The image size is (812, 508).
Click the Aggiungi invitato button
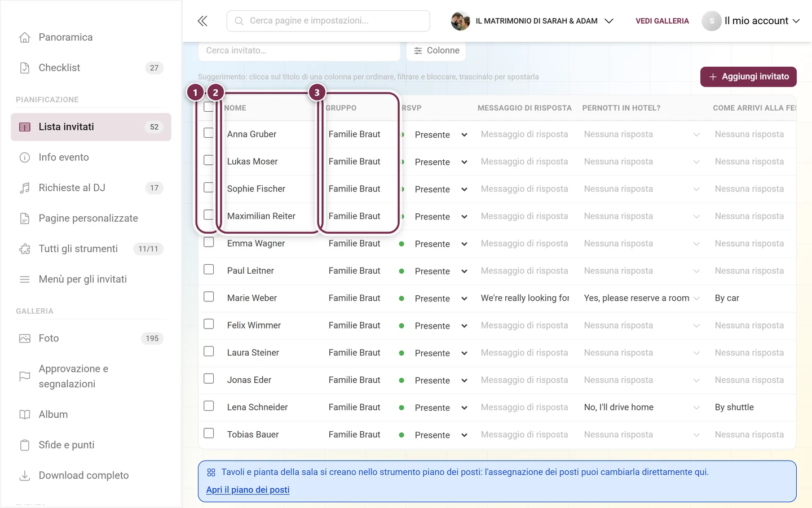pyautogui.click(x=748, y=77)
